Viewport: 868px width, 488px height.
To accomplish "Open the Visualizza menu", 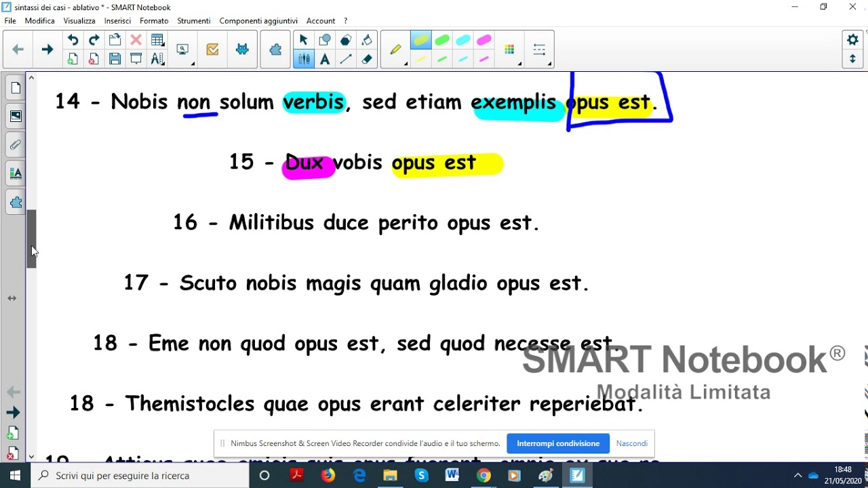I will coord(79,21).
